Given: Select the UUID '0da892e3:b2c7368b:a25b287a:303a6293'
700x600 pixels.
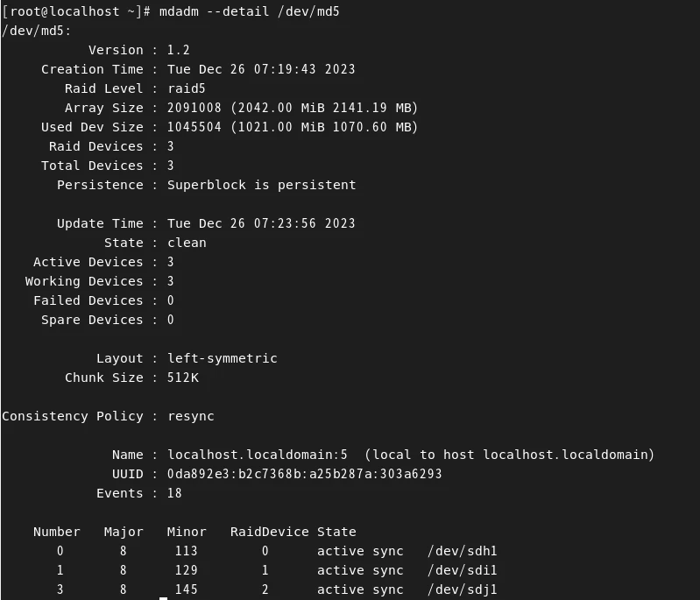Looking at the screenshot, I should point(305,474).
